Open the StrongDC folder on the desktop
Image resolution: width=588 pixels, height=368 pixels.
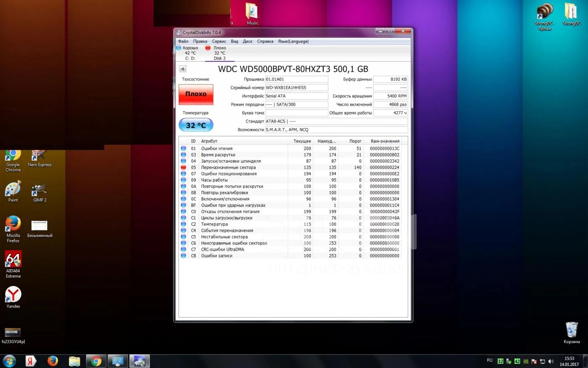click(571, 13)
